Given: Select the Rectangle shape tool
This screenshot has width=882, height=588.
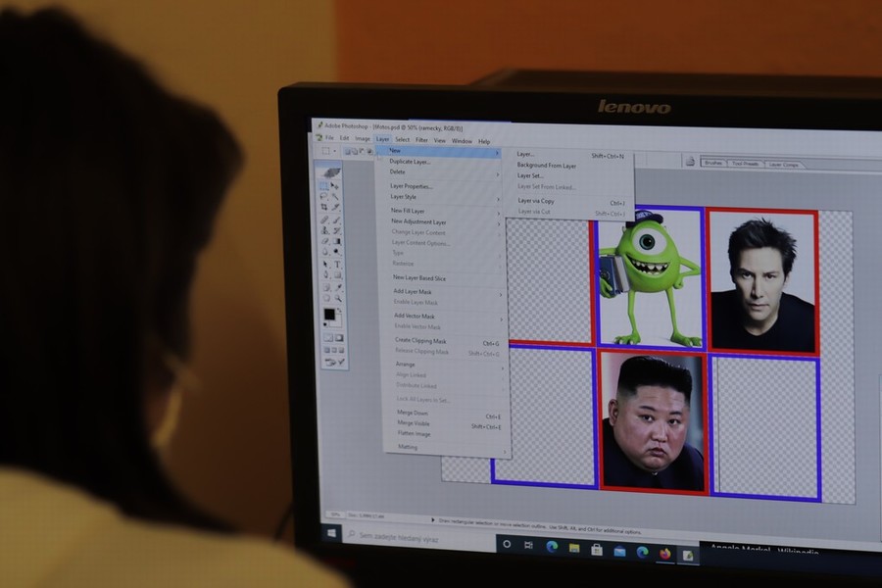Looking at the screenshot, I should point(336,274).
